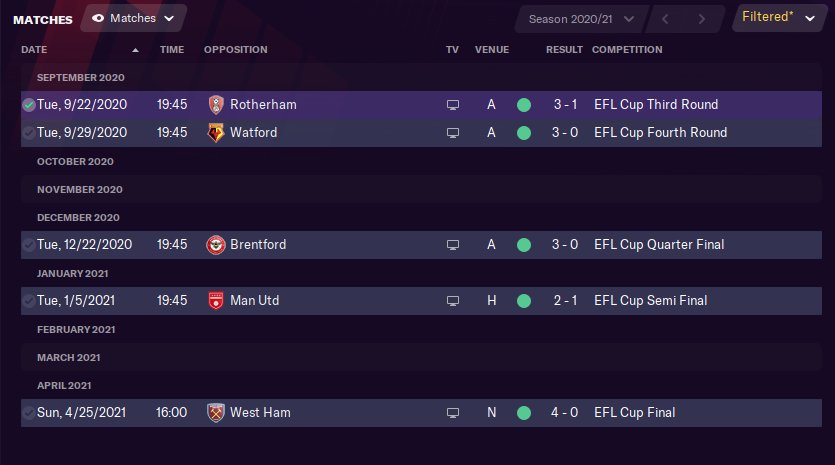This screenshot has height=465, width=835.
Task: Click the Brentford club badge icon
Action: click(x=216, y=245)
